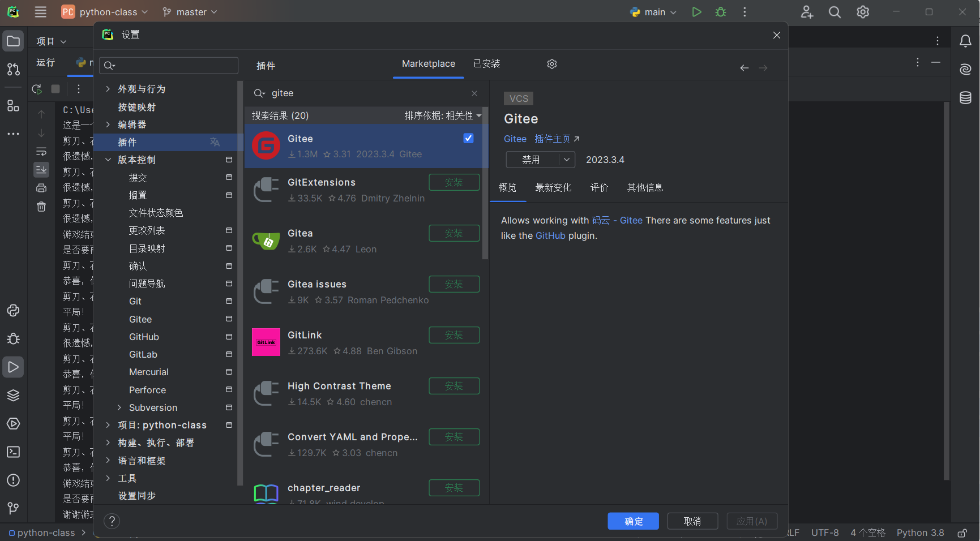Open the sort by relevance dropdown
This screenshot has width=980, height=541.
(x=443, y=115)
